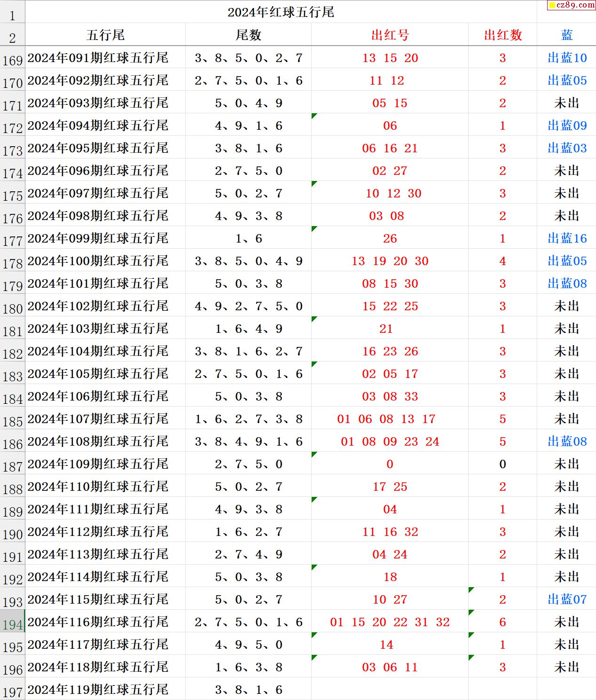Screen dimensions: 596x700
Task: Click 出红数 cell showing 6
Action: (502, 622)
